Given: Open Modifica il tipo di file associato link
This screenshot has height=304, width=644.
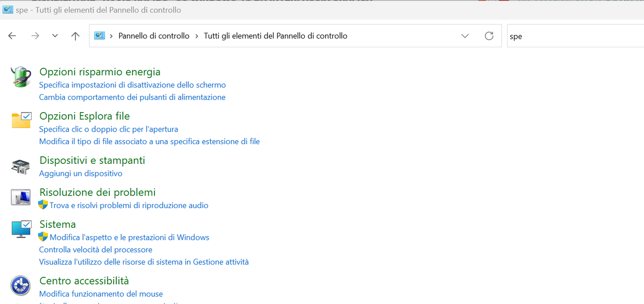Looking at the screenshot, I should [149, 141].
